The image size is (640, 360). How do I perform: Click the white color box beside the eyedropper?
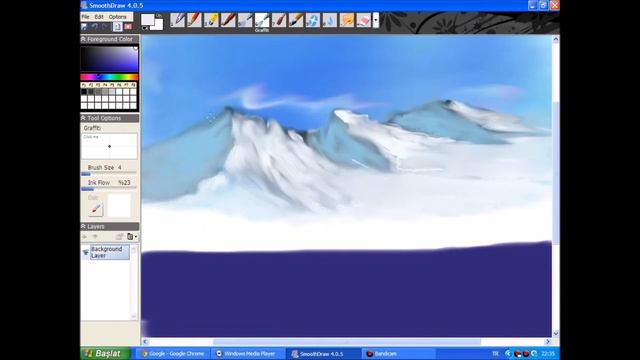coord(119,205)
